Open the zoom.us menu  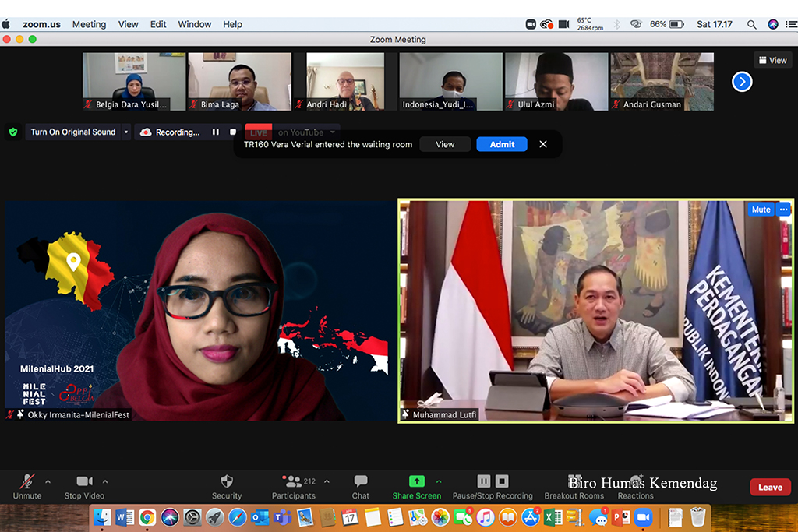pyautogui.click(x=42, y=24)
